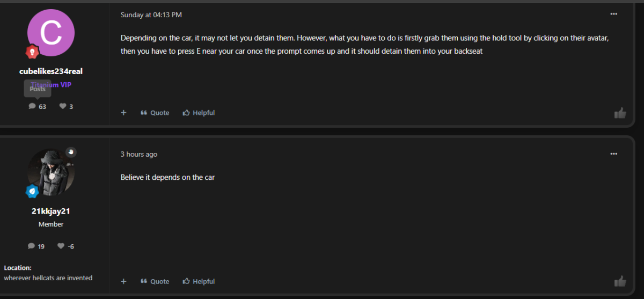Click the posts count icon showing 19
Image resolution: width=644 pixels, height=299 pixels.
click(31, 246)
